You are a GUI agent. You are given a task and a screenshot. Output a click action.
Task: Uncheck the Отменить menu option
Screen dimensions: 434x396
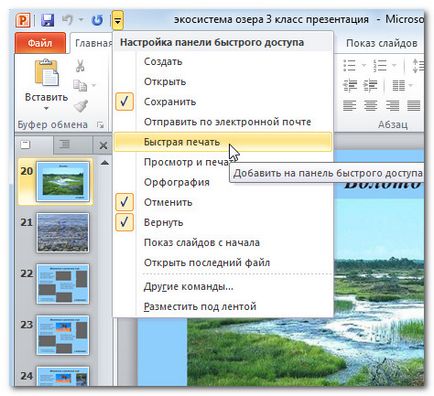click(223, 202)
